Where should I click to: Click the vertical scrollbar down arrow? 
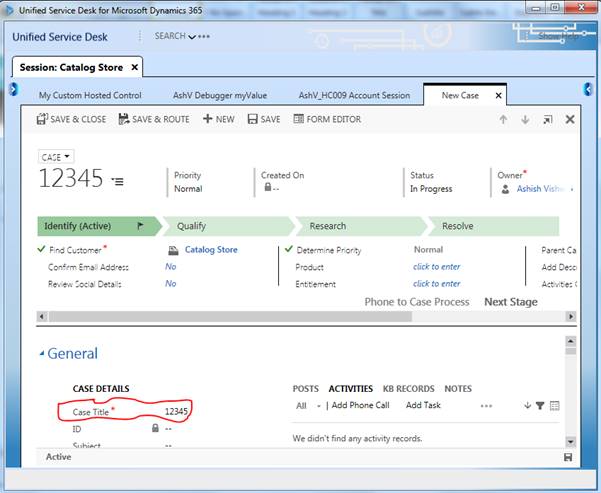pos(571,442)
